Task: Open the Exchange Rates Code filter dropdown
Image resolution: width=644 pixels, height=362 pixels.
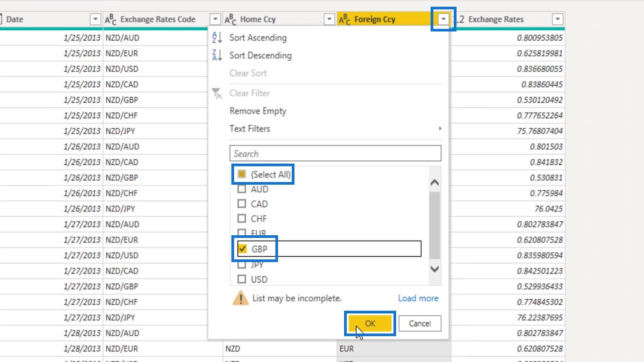Action: point(215,19)
